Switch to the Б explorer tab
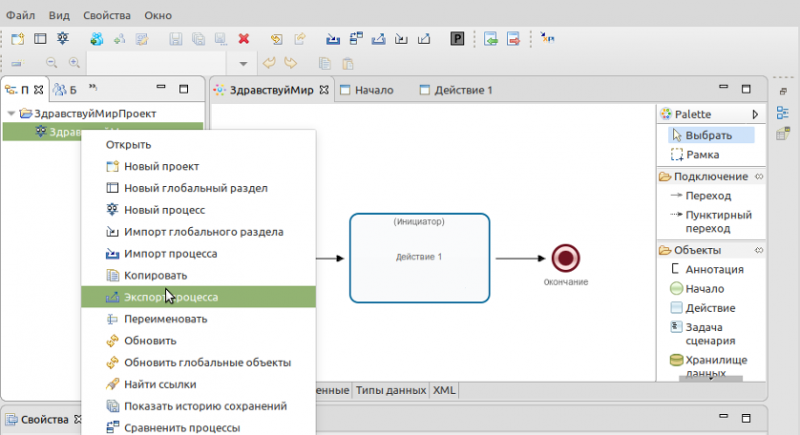 click(x=65, y=90)
